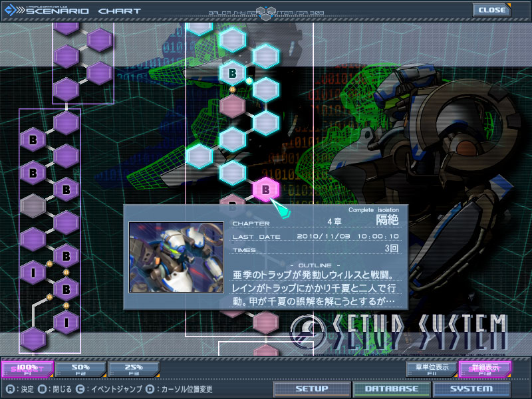Open the SYSTEM menu
Viewport: 532px width, 399px height.
click(x=471, y=389)
